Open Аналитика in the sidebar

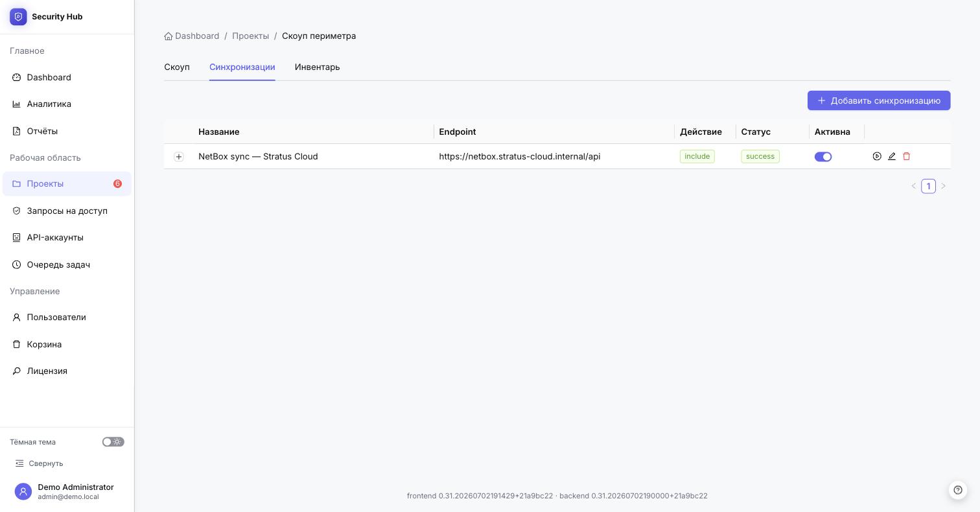67,104
